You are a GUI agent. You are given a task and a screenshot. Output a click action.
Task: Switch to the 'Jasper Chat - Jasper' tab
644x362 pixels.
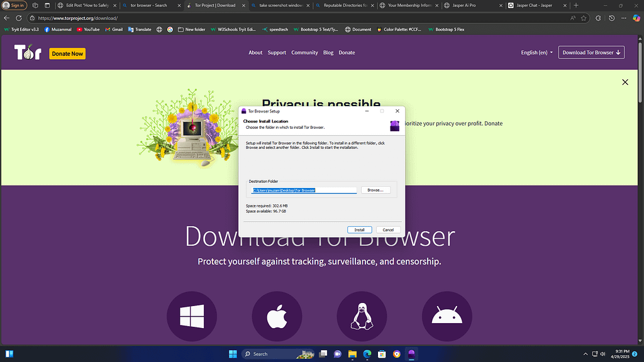click(x=537, y=5)
